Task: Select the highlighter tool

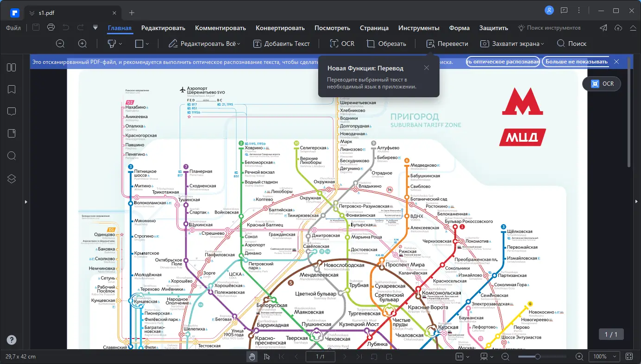Action: click(x=111, y=44)
